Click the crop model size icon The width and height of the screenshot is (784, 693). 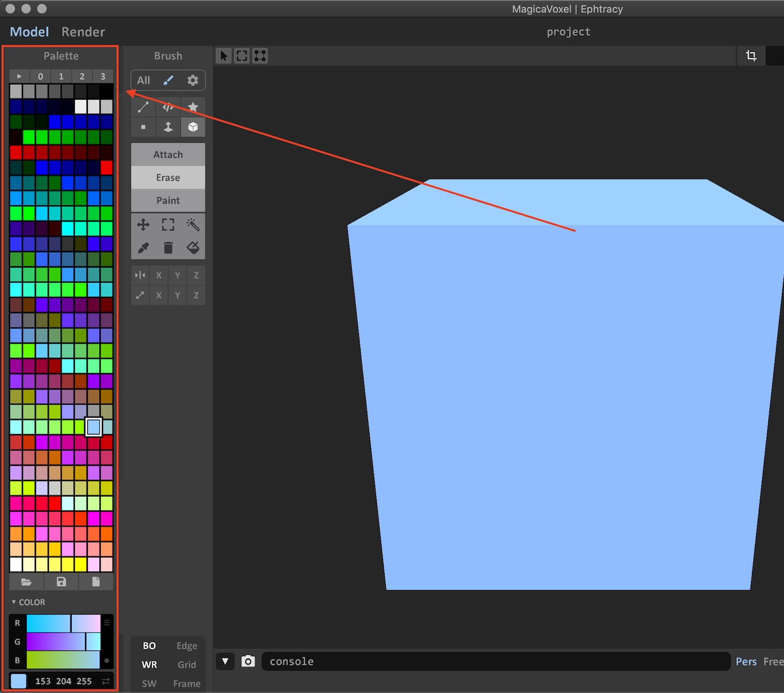pos(751,55)
